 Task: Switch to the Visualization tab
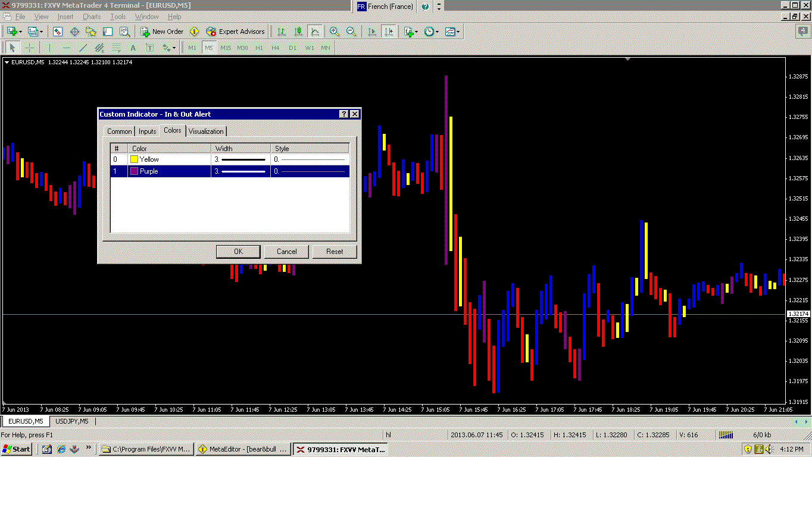click(x=206, y=131)
